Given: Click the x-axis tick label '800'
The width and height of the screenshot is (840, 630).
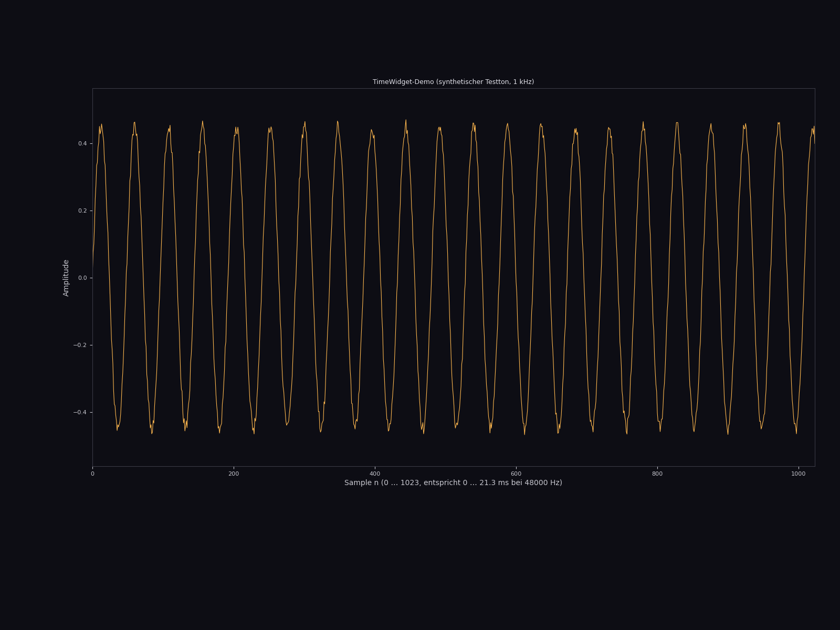Looking at the screenshot, I should pyautogui.click(x=657, y=474).
